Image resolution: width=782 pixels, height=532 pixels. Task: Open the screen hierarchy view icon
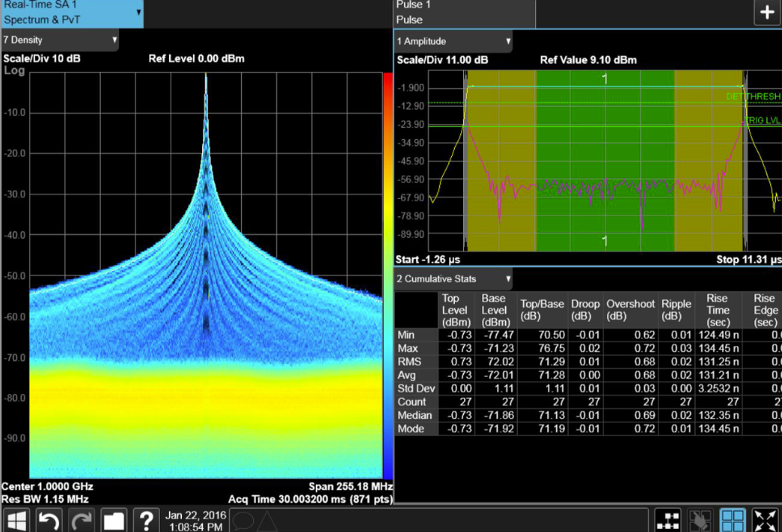coord(668,520)
